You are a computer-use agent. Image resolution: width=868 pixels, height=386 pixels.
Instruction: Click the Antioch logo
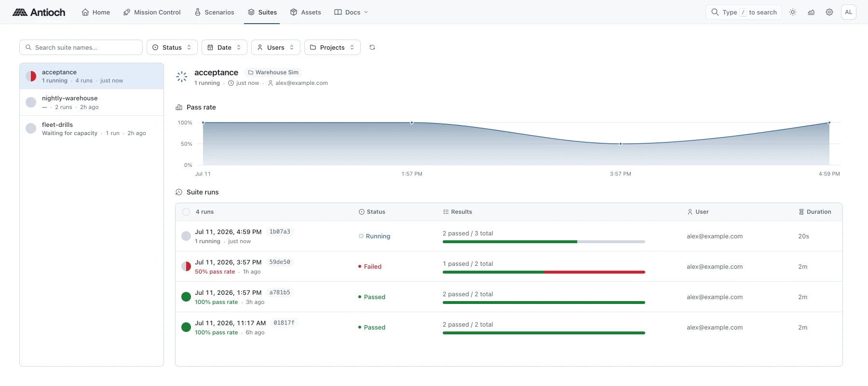pyautogui.click(x=39, y=12)
